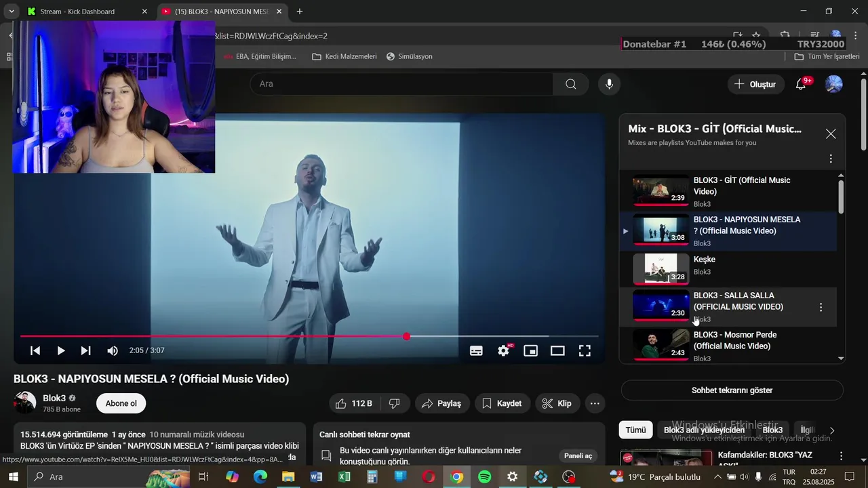Open player settings gear icon

point(504,350)
